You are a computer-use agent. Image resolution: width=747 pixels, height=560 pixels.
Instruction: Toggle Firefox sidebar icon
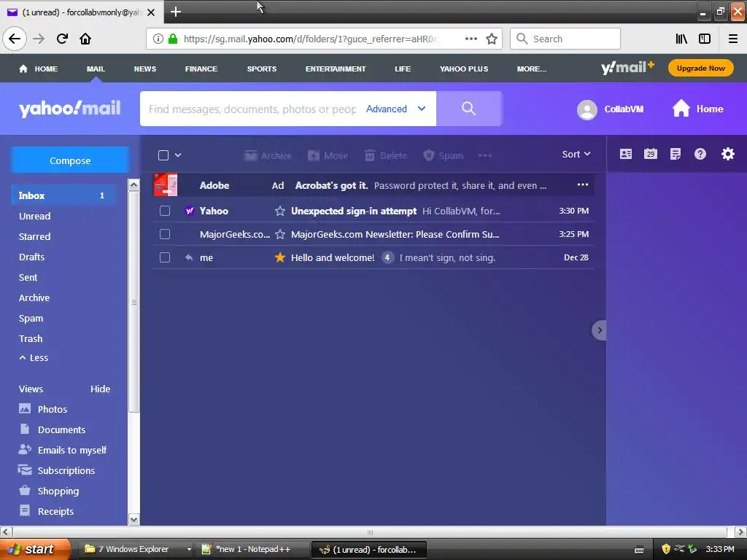click(x=705, y=39)
